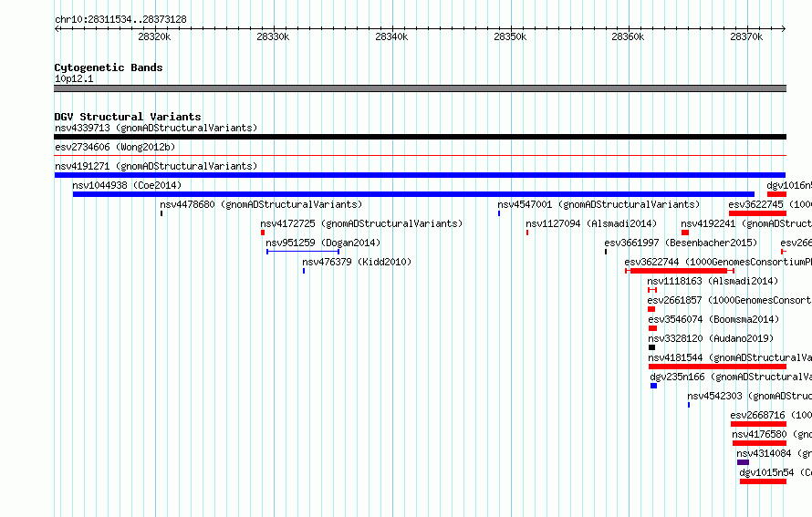Select the esv3622745 red bar
Image resolution: width=812 pixels, height=517 pixels.
click(757, 213)
